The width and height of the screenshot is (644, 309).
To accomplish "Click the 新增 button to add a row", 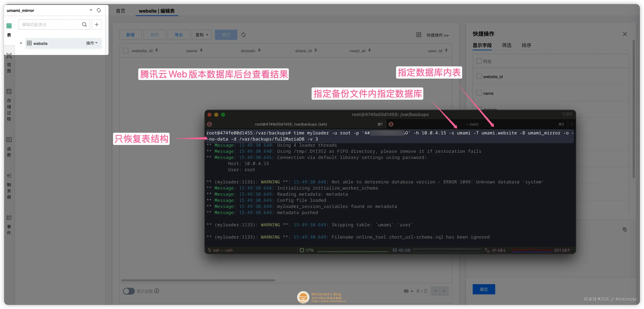I will point(130,35).
